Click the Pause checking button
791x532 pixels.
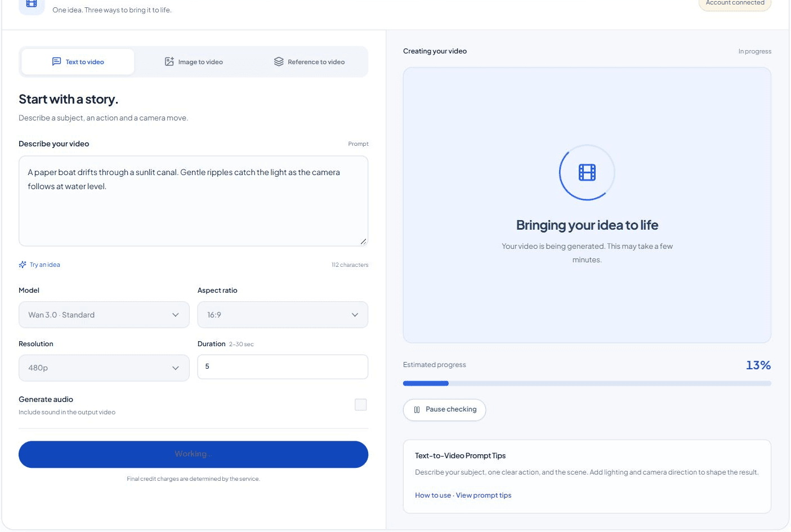coord(445,410)
